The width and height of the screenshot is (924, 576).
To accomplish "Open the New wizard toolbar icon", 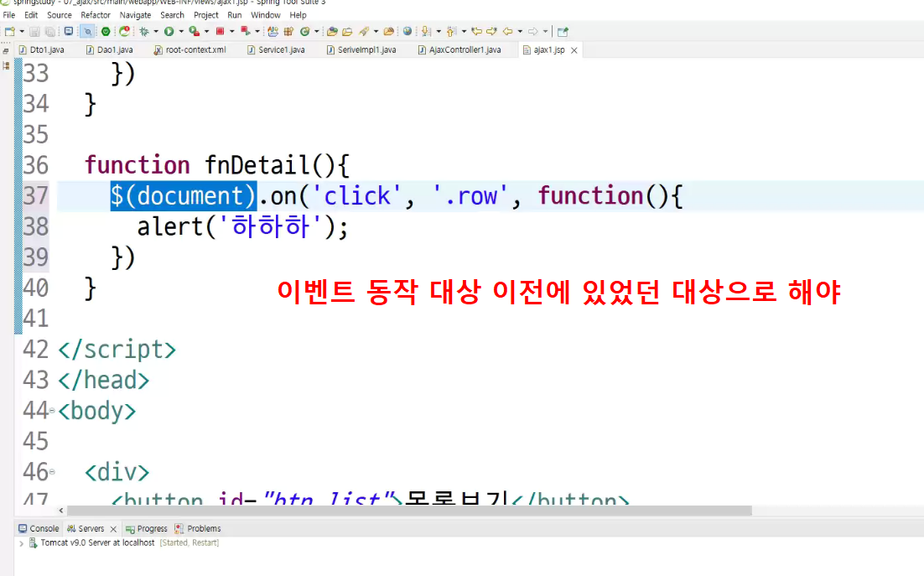I will (x=9, y=31).
